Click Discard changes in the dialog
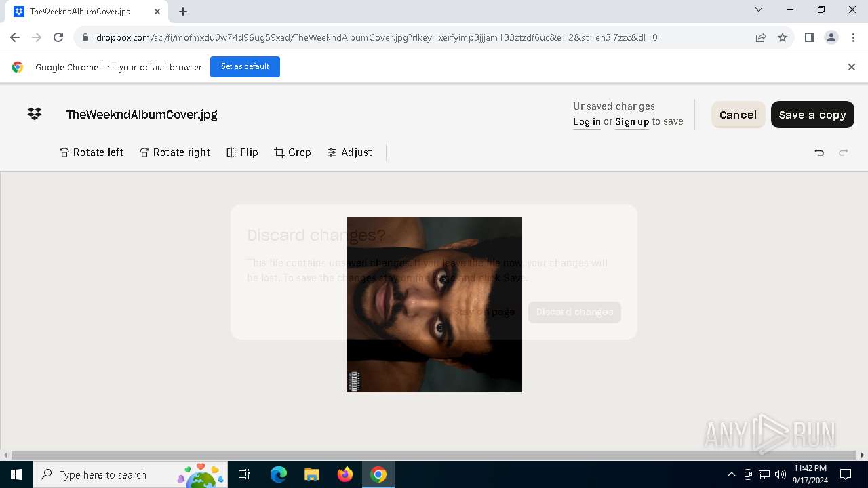 click(574, 312)
